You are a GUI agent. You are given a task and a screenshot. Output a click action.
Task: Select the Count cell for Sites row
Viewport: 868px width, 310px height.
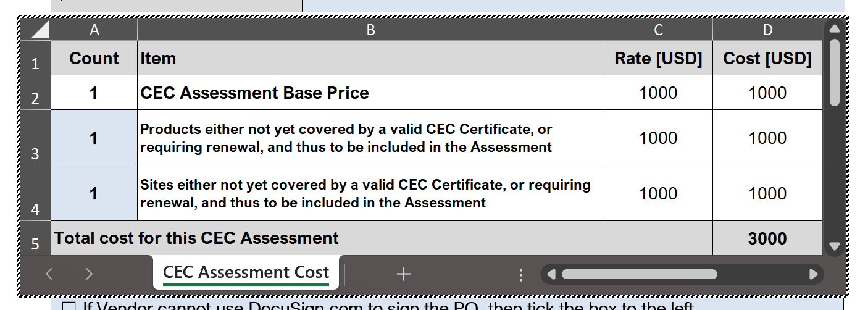tap(94, 193)
